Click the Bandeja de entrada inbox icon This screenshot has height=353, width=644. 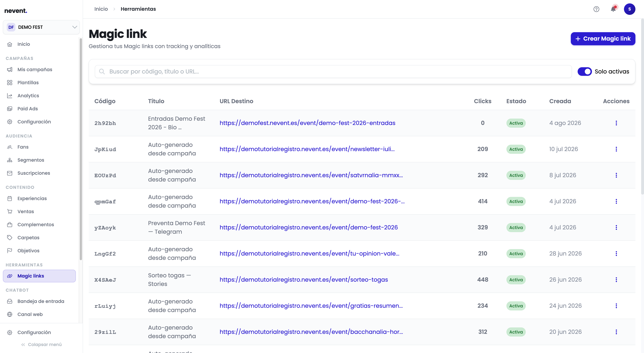coord(10,301)
